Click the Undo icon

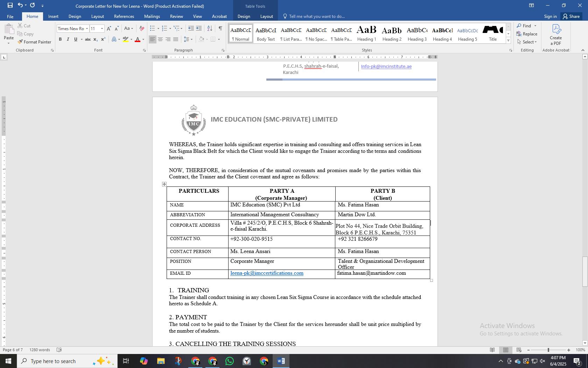20,5
